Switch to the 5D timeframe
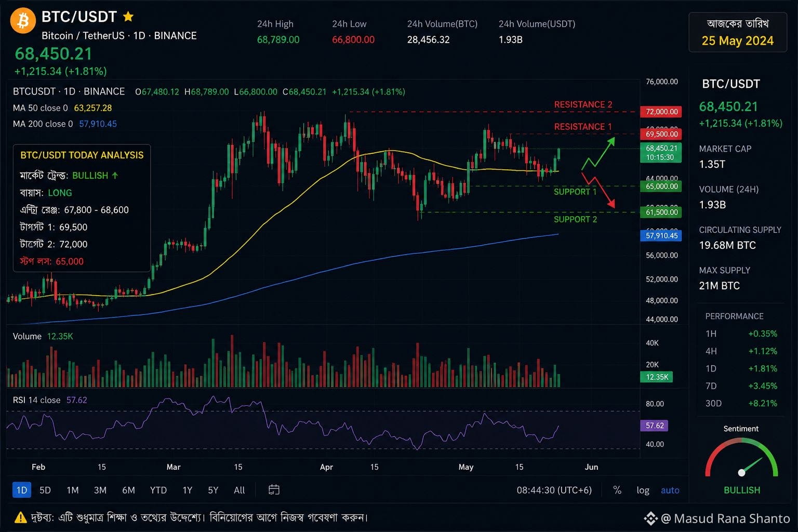Viewport: 798px width, 532px height. 45,490
